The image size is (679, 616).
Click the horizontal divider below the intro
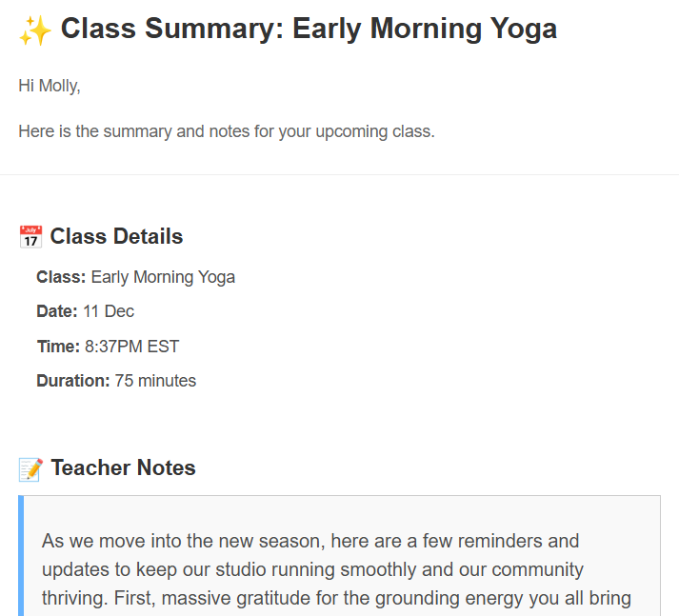pyautogui.click(x=339, y=175)
